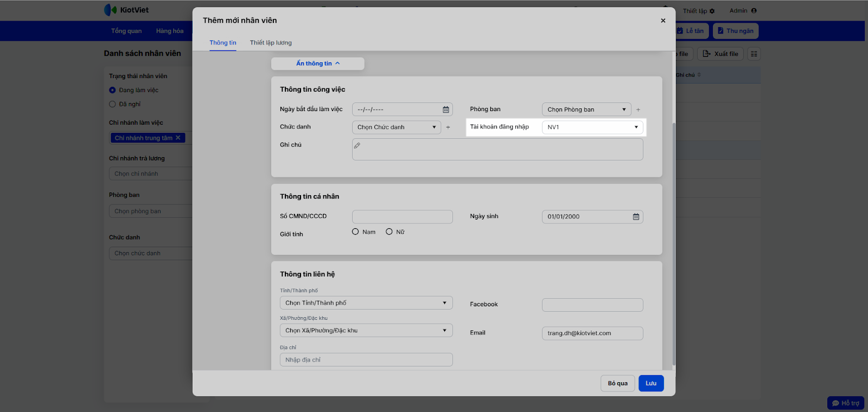This screenshot has height=412, width=868.
Task: Click plus icon next to Chức danh dropdown
Action: point(448,127)
